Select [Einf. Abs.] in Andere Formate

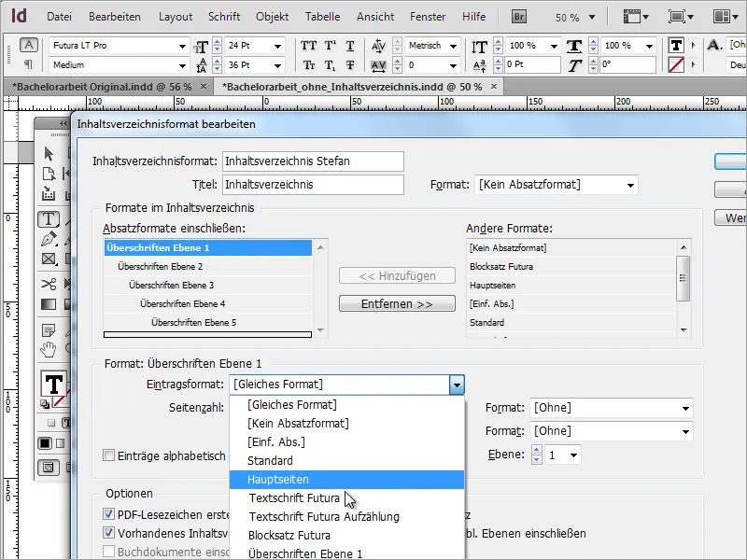(x=571, y=304)
